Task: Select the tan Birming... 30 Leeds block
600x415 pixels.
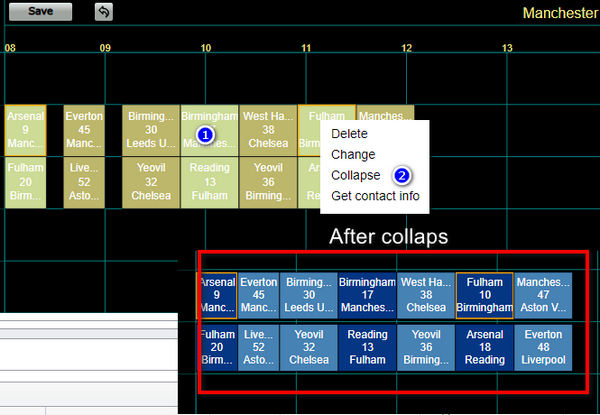Action: (x=151, y=130)
